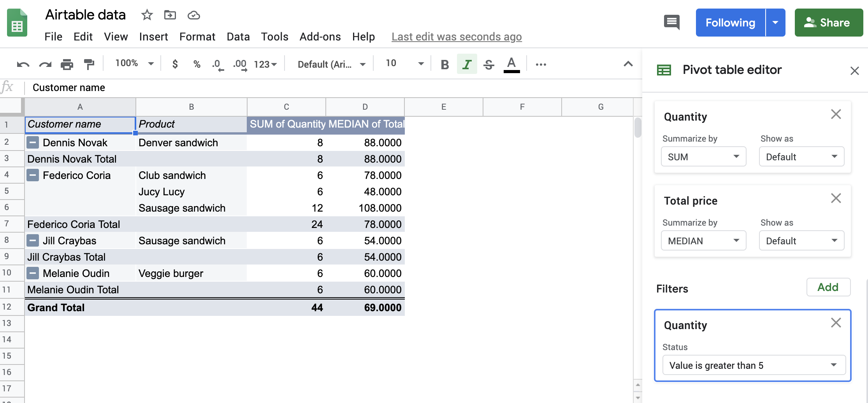Open the Insert menu
868x403 pixels.
(153, 37)
